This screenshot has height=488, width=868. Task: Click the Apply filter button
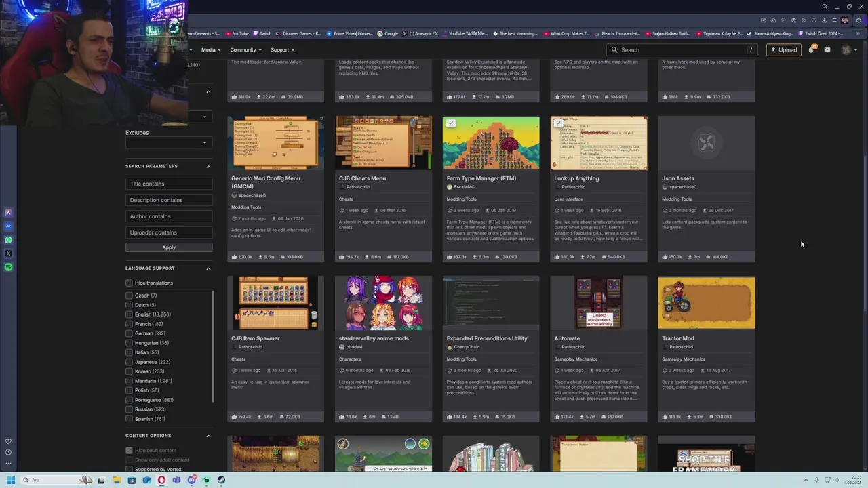pos(169,247)
